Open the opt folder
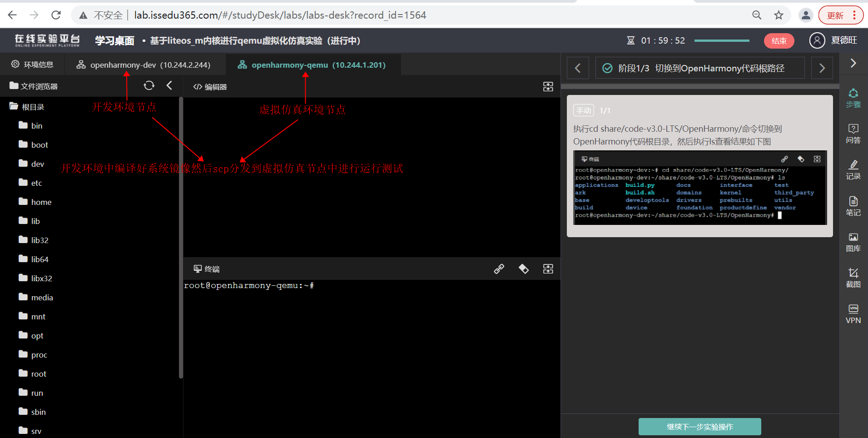The width and height of the screenshot is (868, 438). 31,336
